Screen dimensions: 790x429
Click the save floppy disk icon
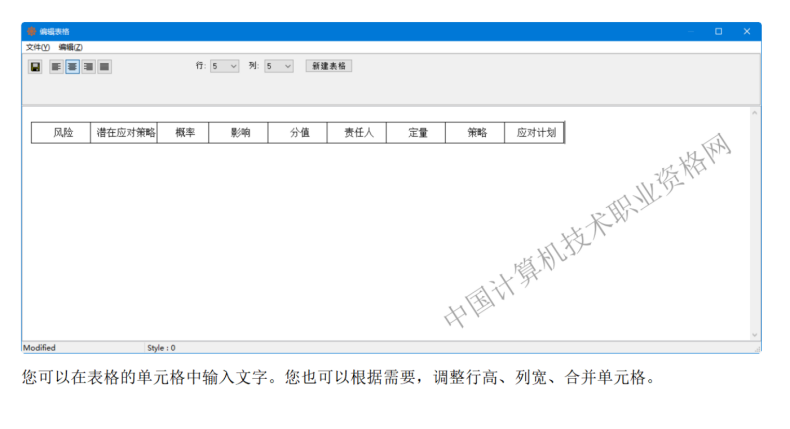pos(35,67)
